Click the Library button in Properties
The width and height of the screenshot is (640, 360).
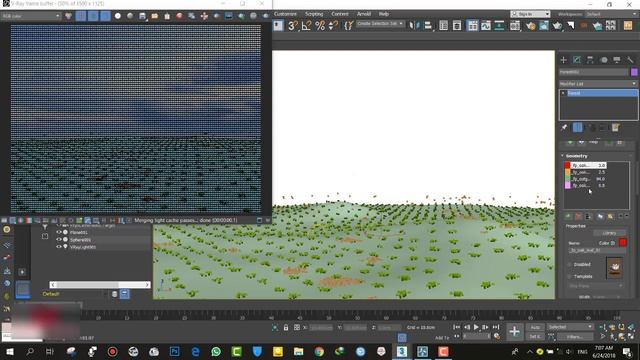(x=609, y=233)
